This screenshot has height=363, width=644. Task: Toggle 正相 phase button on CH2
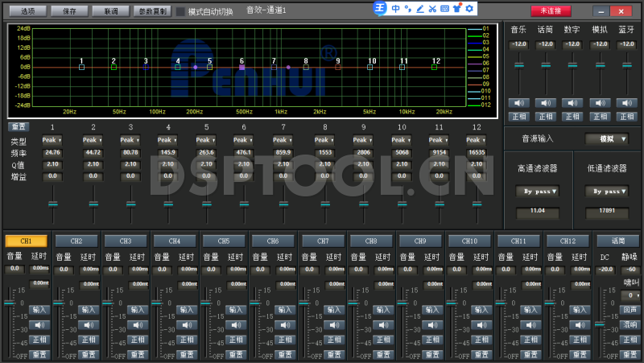click(x=89, y=340)
